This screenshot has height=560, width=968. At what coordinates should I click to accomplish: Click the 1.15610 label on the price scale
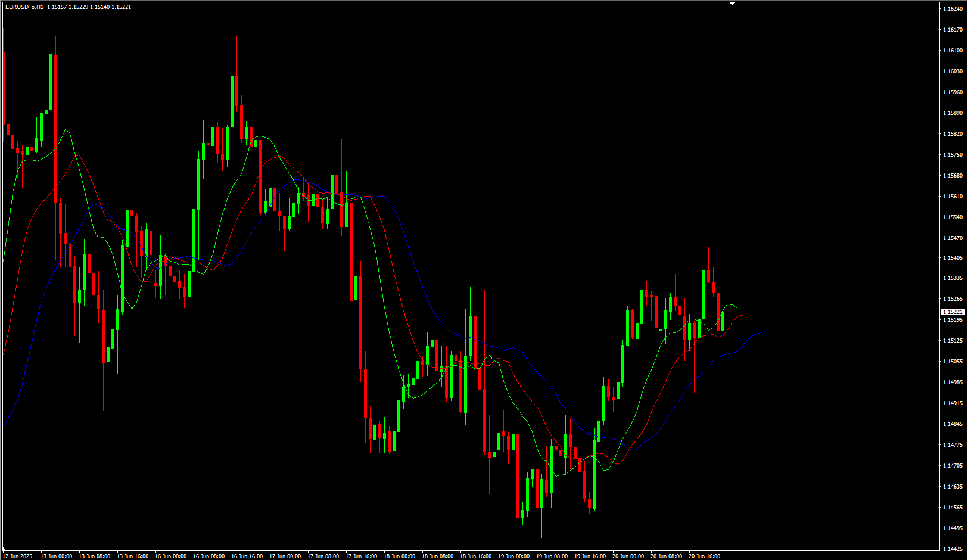[953, 197]
